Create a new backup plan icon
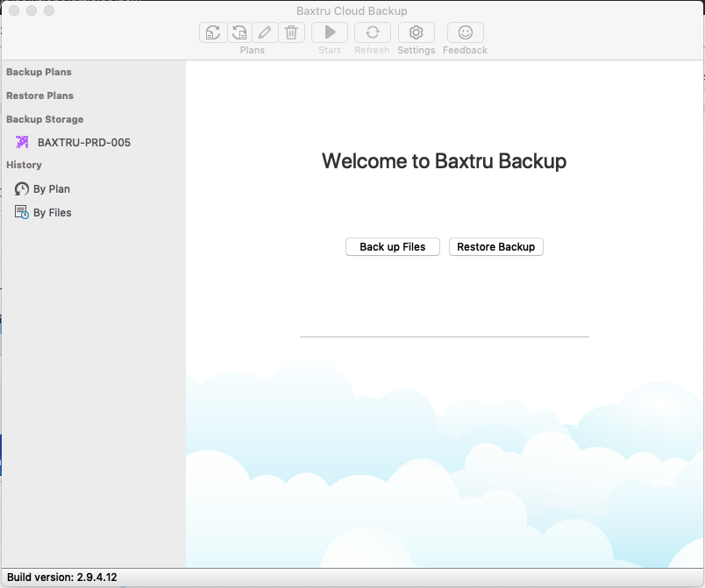 point(213,32)
